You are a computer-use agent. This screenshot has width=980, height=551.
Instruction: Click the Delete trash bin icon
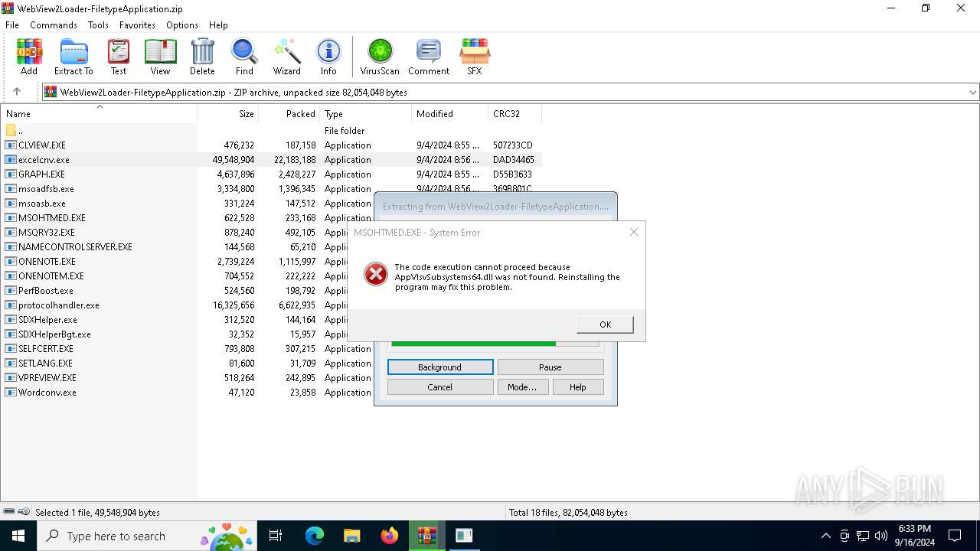[x=202, y=57]
